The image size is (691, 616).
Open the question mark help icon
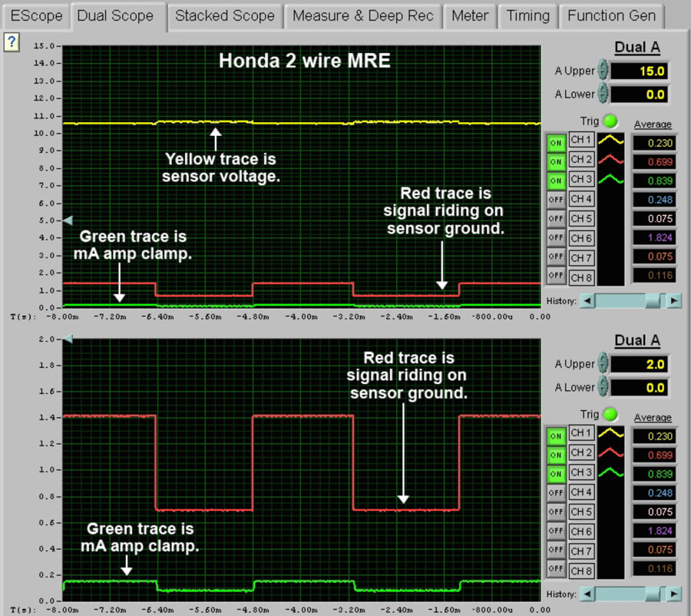[x=12, y=42]
